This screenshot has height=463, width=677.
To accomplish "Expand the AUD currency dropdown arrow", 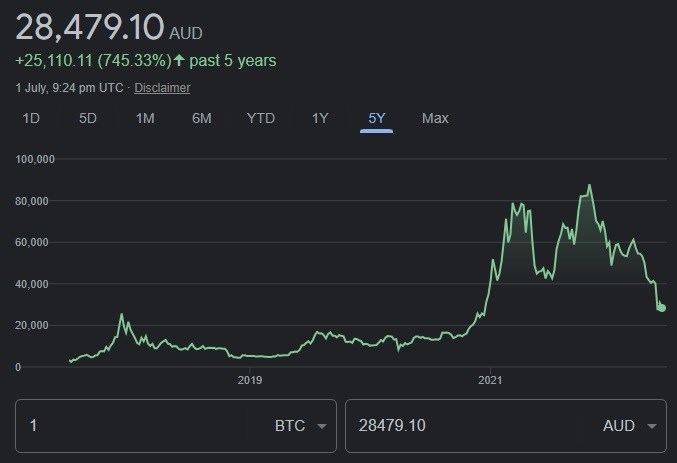I will click(x=652, y=426).
